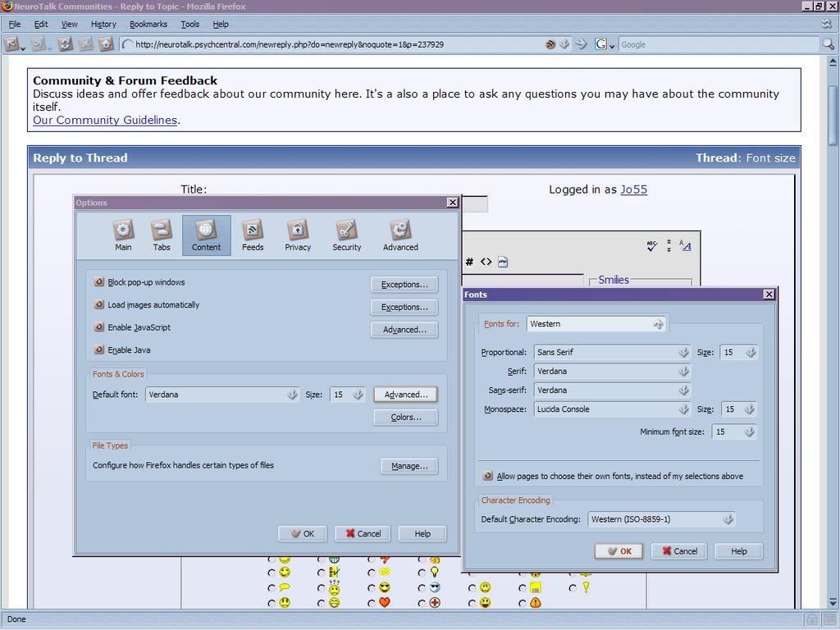Open the Colors dialog button

click(x=405, y=418)
